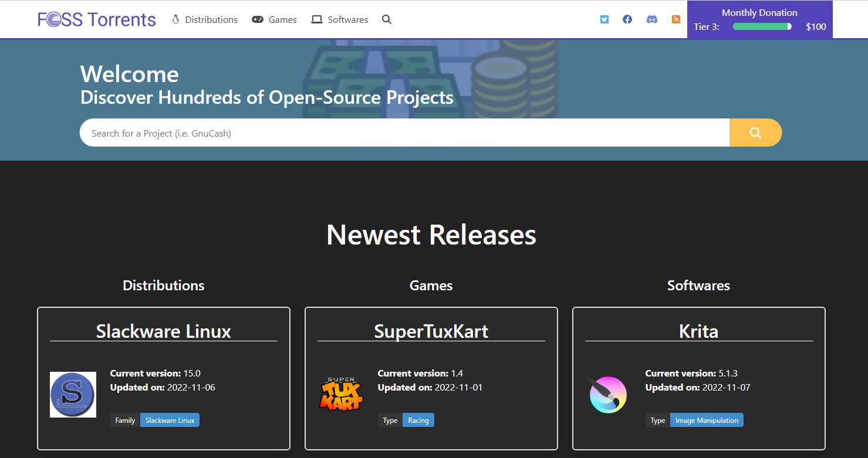Click the Slackware Linux family tag
This screenshot has width=868, height=458.
pos(170,420)
